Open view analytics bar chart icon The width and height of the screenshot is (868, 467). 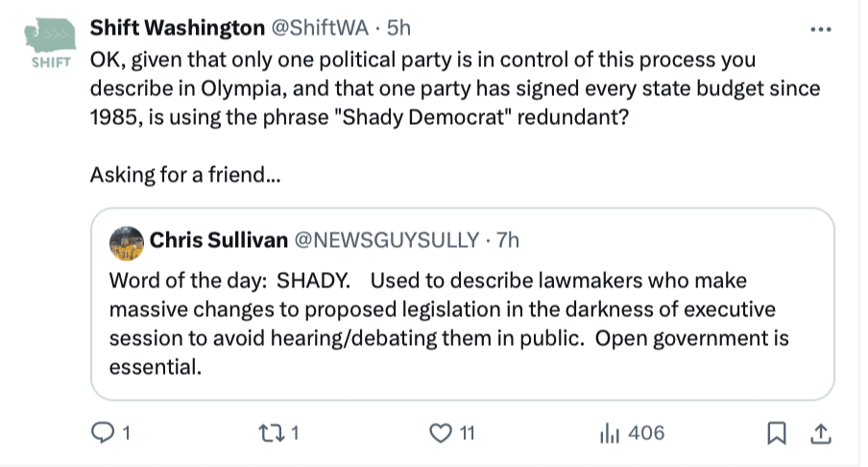[608, 433]
